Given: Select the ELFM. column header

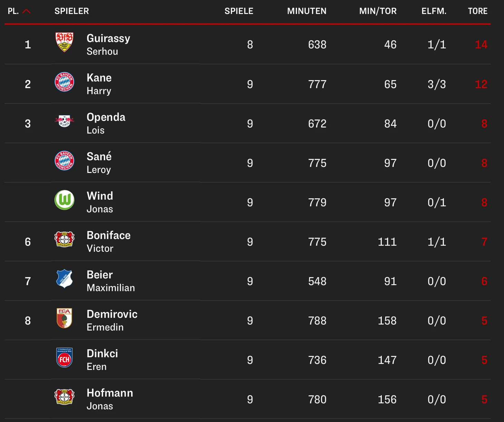Looking at the screenshot, I should pos(434,11).
